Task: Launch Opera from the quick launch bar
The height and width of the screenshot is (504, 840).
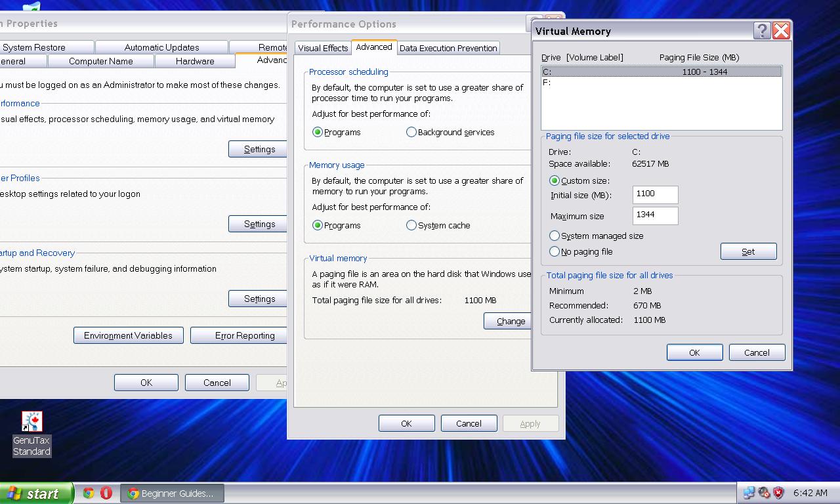Action: [x=106, y=493]
